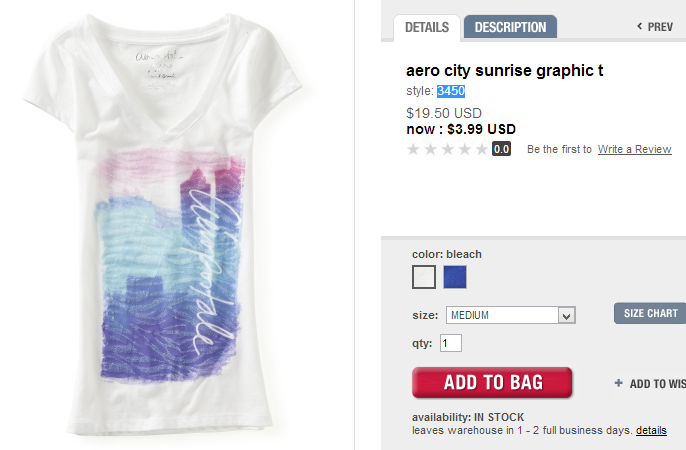Click the first rating star
Viewport: 686px width, 450px height.
pos(413,149)
